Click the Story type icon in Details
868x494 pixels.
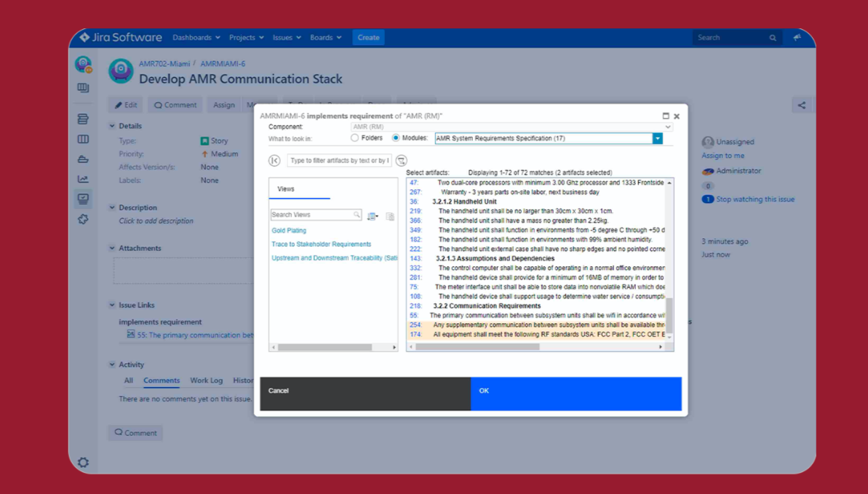[205, 141]
